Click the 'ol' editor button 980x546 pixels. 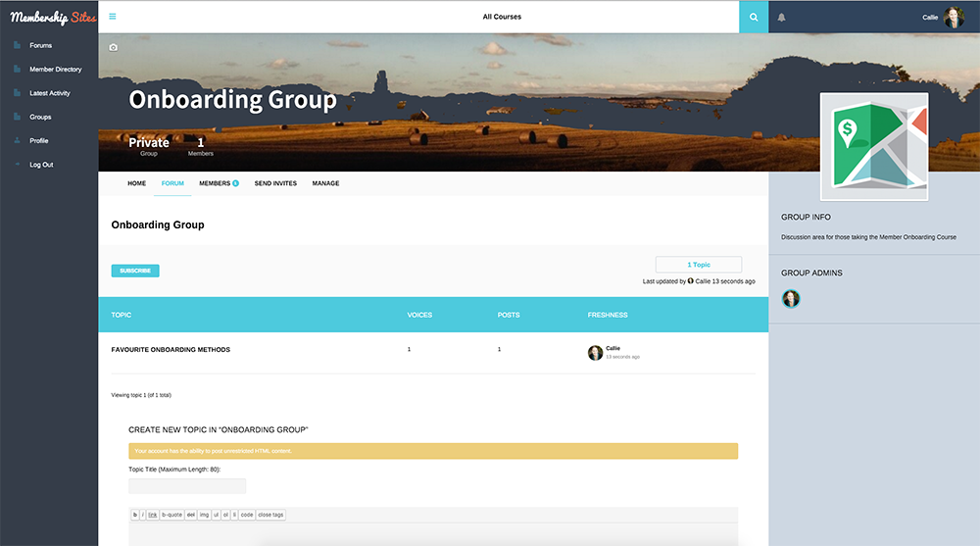[x=225, y=515]
